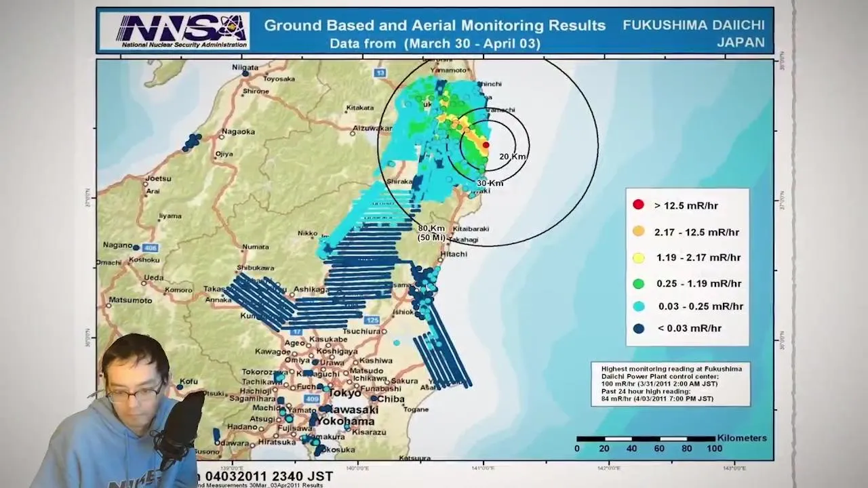Image resolution: width=868 pixels, height=488 pixels.
Task: Click the 'Odawara' city label
Action: [232, 443]
